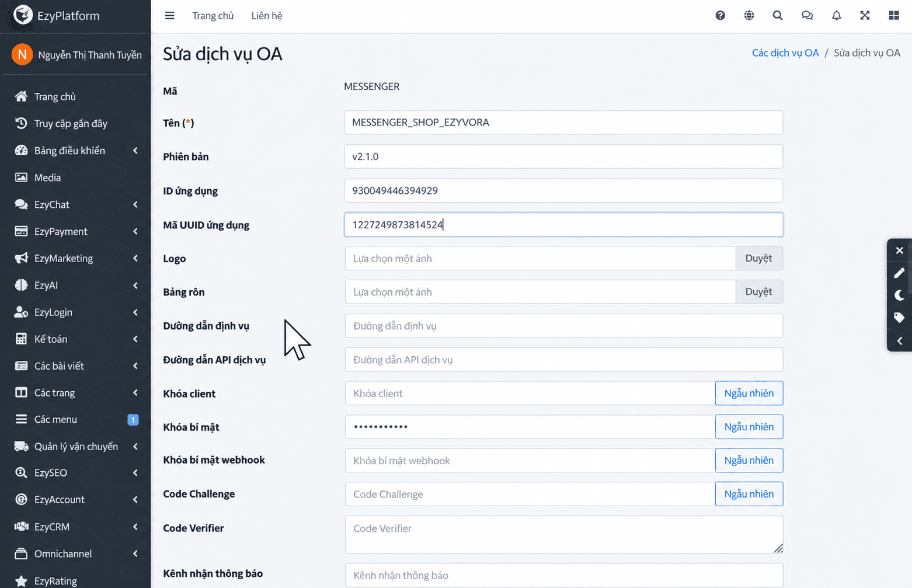Click Liên hệ in top navigation
912x588 pixels.
[x=267, y=16]
